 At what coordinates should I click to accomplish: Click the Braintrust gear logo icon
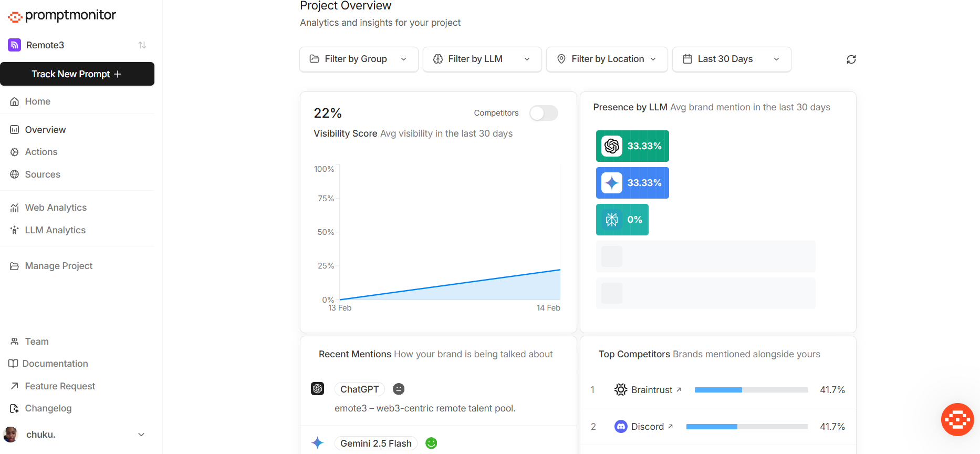[x=621, y=389]
